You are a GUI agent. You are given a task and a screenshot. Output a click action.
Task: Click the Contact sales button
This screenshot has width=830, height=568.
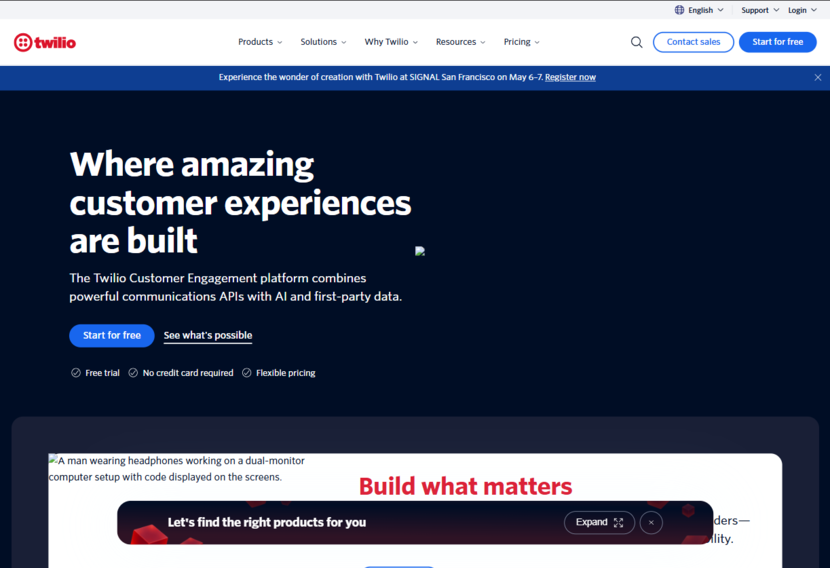click(x=693, y=42)
